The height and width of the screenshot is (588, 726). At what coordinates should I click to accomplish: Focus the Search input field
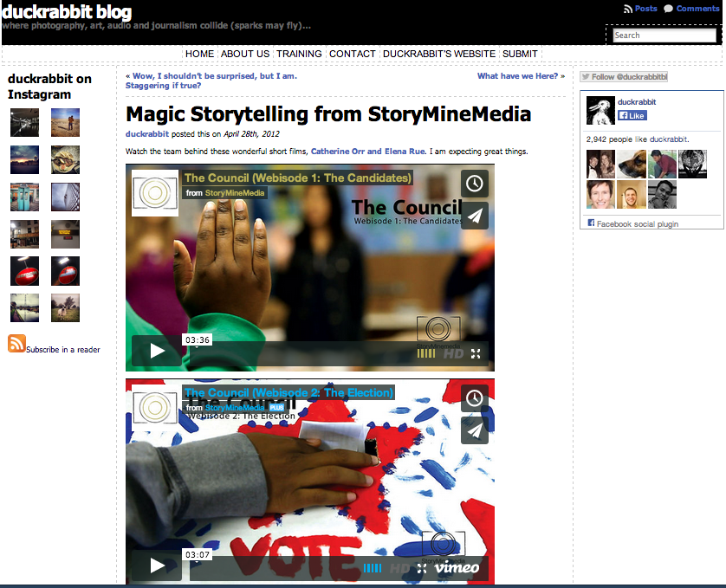664,36
